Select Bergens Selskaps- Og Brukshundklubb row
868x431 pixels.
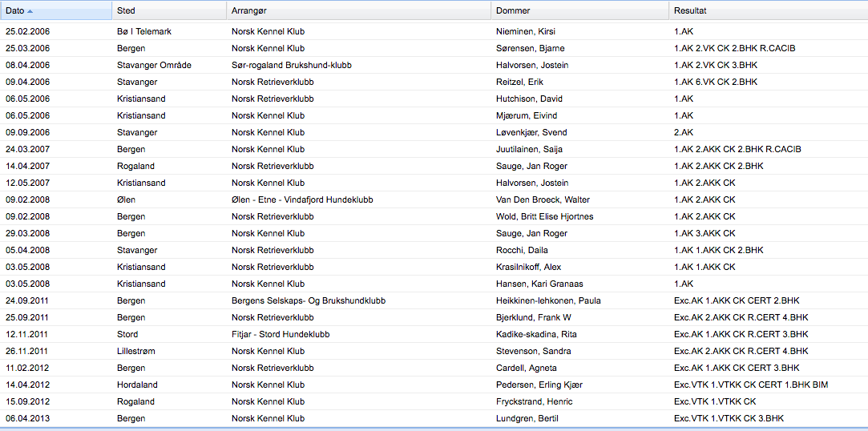(434, 301)
